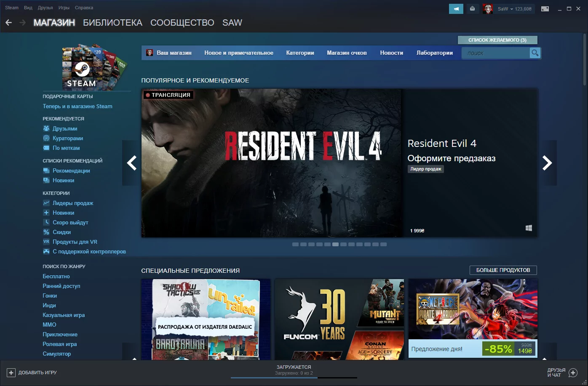This screenshot has height=386, width=588.
Task: Click the Лидеры продаж chart icon
Action: point(46,203)
